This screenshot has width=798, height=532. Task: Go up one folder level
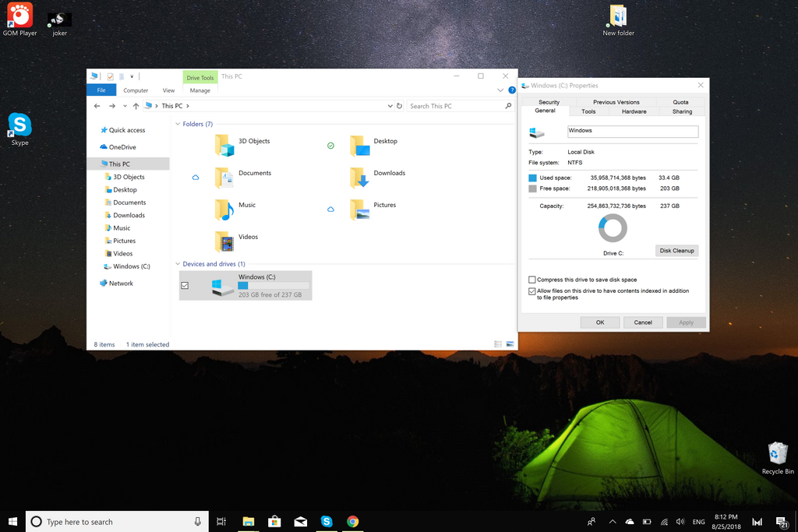(136, 106)
